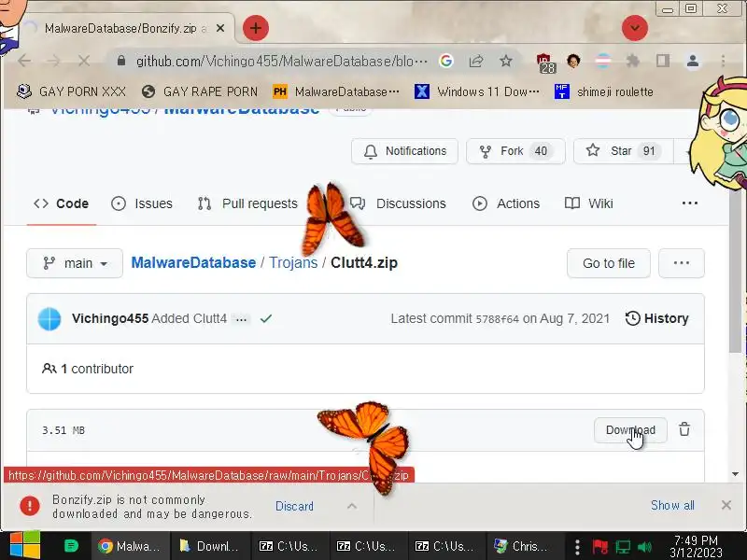Open the network tray icon

(x=622, y=547)
